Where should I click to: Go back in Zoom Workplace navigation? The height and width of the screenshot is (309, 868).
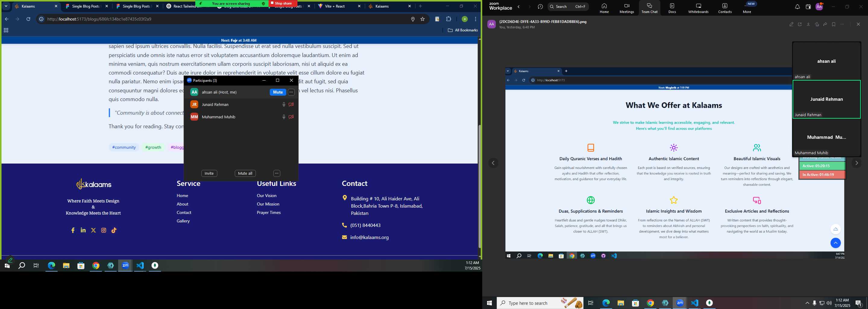point(519,7)
